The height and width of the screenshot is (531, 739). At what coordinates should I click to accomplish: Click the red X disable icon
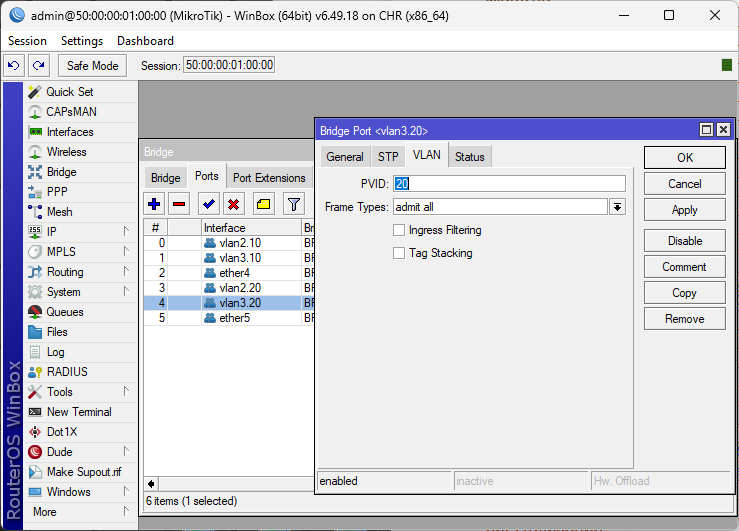(234, 204)
